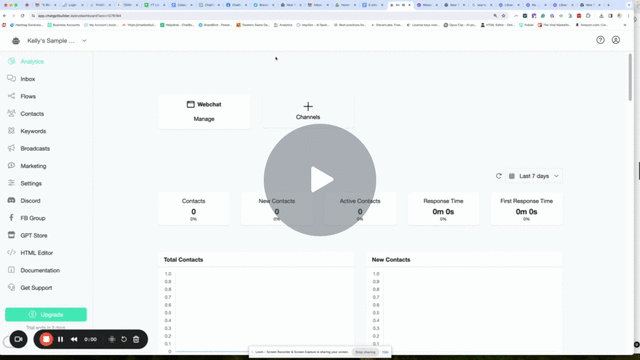Viewport: 640px width, 360px height.
Task: Click the New Contacts chart title
Action: click(391, 260)
